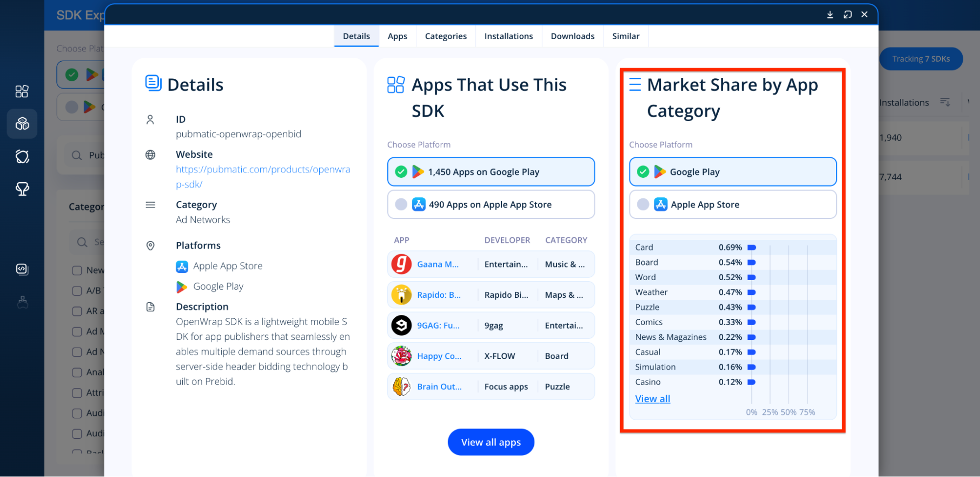980x477 pixels.
Task: Toggle the A/B checkbox in background category list
Action: click(77, 291)
